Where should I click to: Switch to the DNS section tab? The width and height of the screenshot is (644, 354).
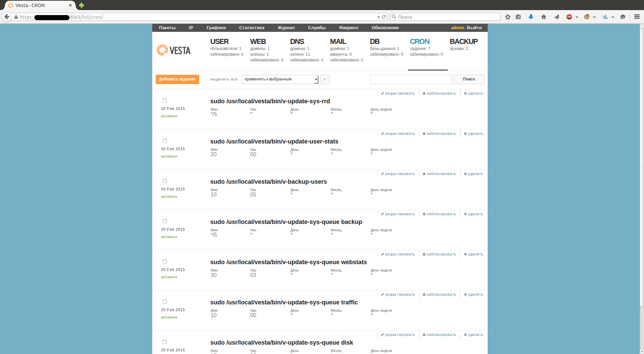[297, 42]
